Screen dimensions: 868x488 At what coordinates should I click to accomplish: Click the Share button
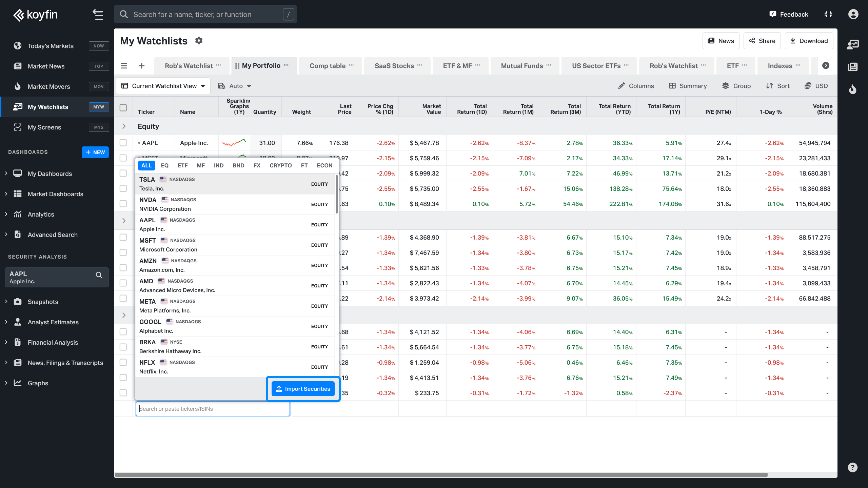click(x=762, y=41)
